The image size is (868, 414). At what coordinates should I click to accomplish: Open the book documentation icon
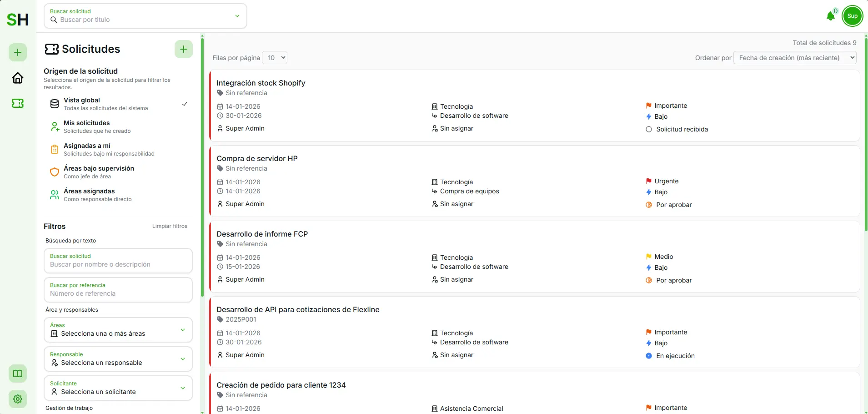[x=18, y=374]
